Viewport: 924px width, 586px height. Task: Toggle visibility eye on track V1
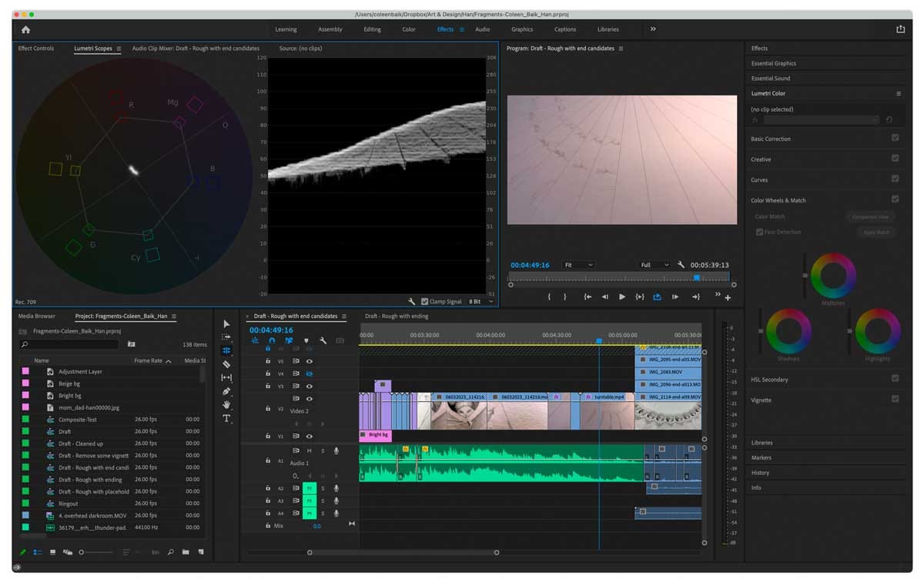[310, 436]
